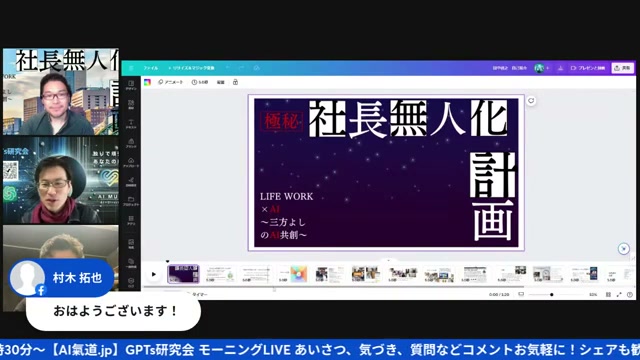Click the commenter profile avatar
This screenshot has height=360, width=640.
click(27, 278)
